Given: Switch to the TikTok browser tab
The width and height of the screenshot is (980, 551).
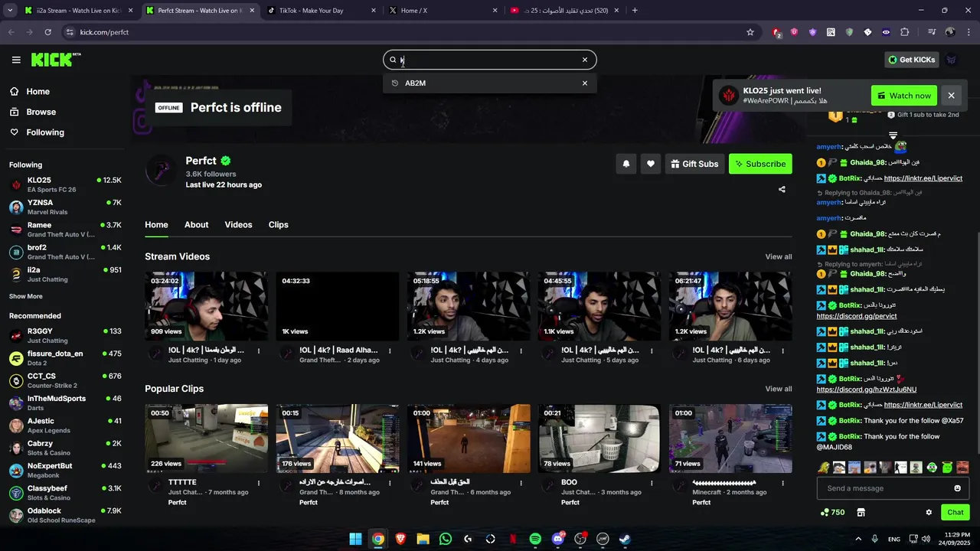Looking at the screenshot, I should coord(322,11).
